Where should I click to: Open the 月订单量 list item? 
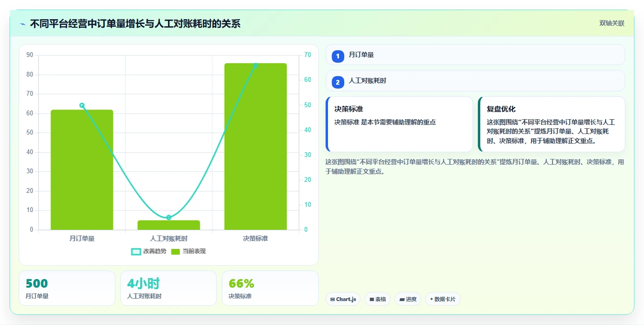[475, 55]
